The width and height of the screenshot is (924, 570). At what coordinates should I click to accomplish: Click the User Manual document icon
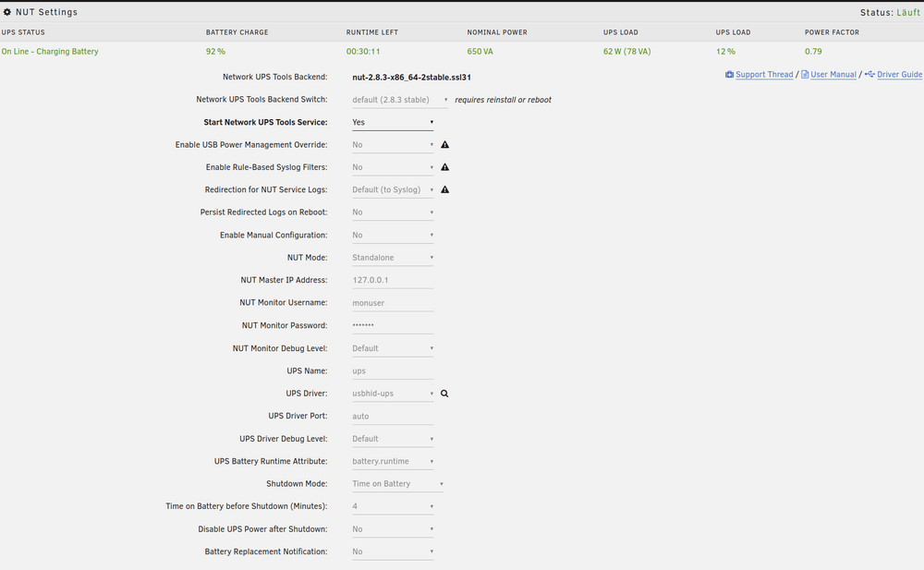805,74
